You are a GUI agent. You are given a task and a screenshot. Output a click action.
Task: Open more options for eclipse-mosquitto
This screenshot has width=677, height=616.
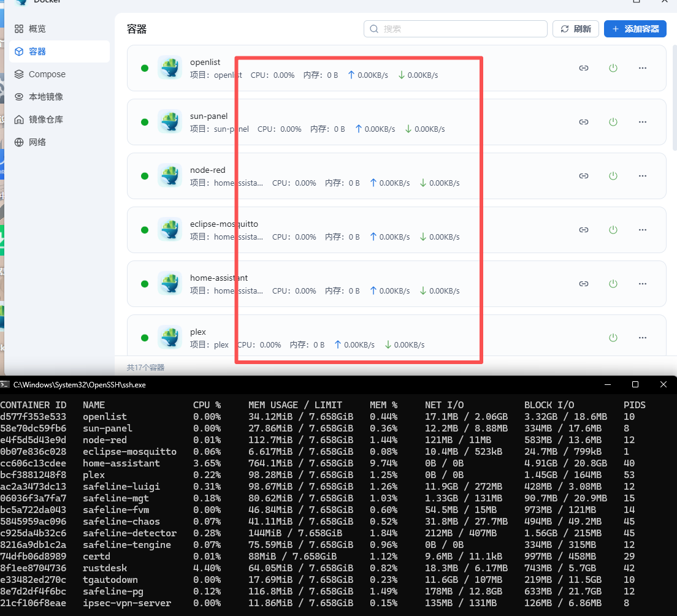[x=643, y=230]
